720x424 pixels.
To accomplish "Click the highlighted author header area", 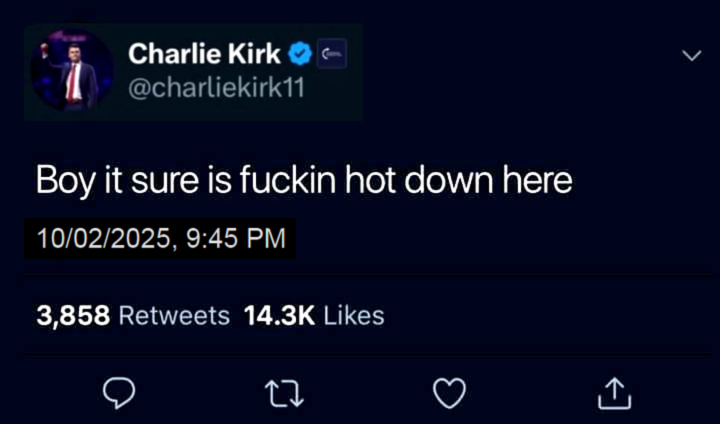I will point(193,72).
